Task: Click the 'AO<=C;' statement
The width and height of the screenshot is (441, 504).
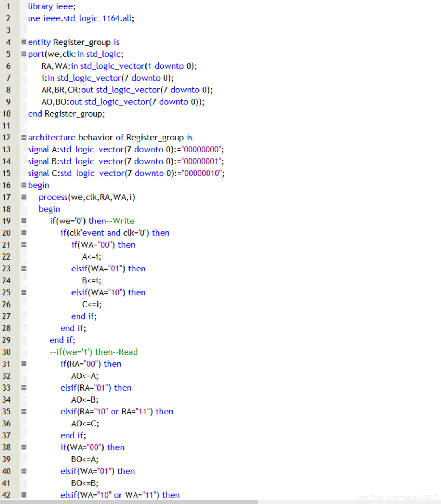Action: pos(85,423)
